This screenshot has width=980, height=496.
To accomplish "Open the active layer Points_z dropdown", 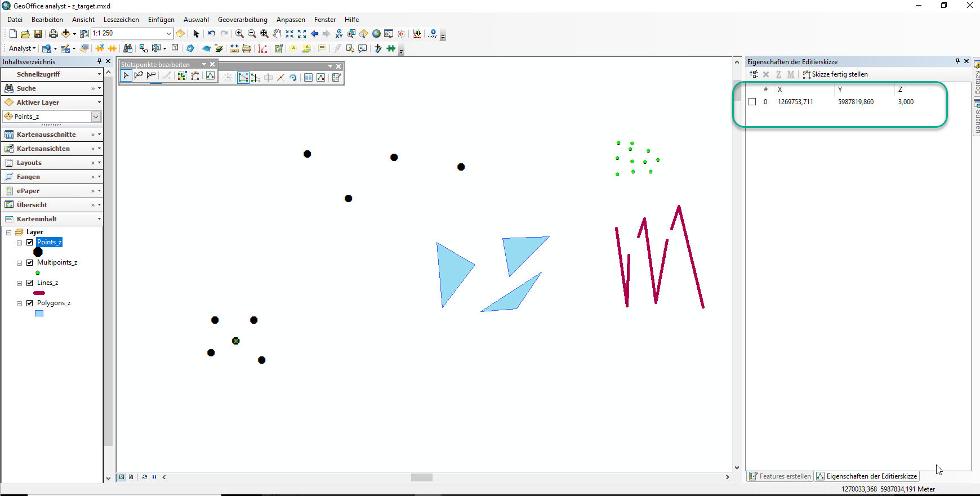I will [x=96, y=117].
